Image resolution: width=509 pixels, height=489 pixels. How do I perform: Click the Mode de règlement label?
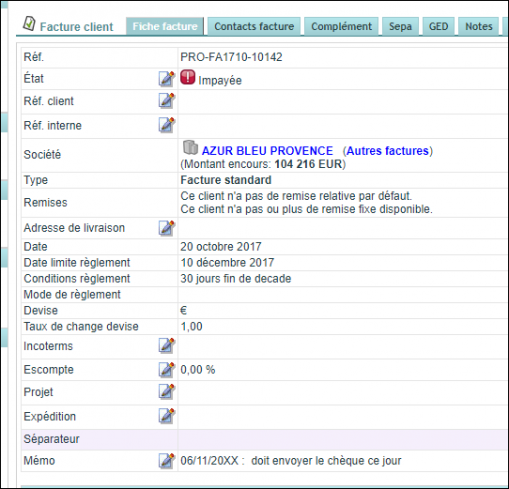(x=72, y=295)
